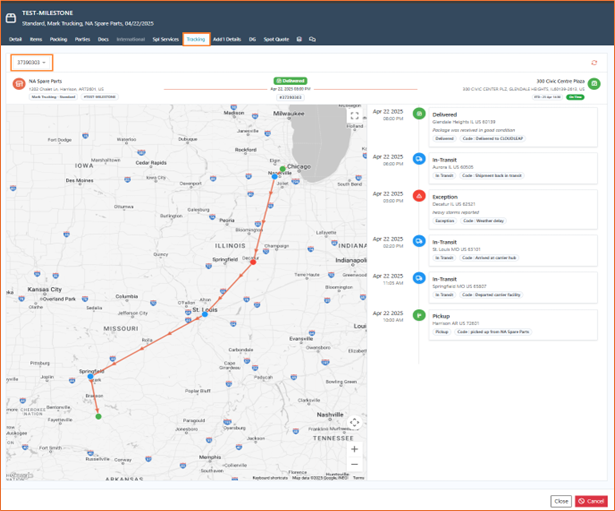Screen dimensions: 615x511
Task: Switch to the DG tab
Action: point(252,39)
